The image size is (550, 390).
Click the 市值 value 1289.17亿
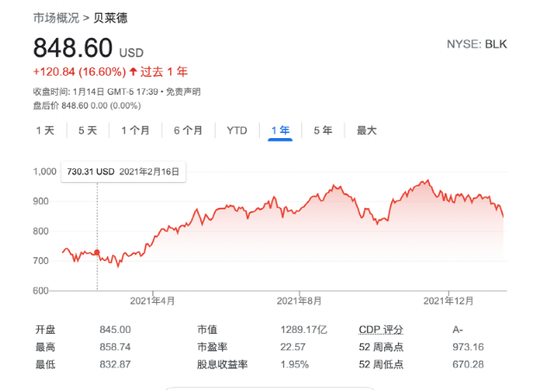coord(304,330)
